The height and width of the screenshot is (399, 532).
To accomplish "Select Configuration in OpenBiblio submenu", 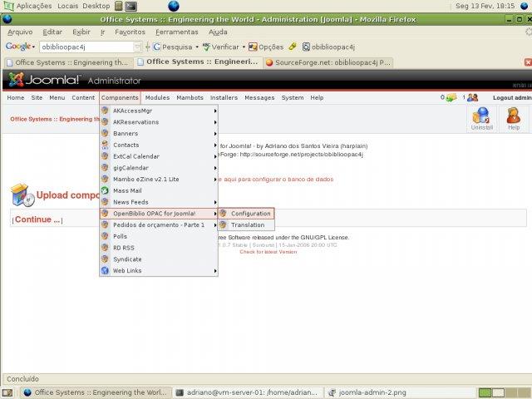I will pyautogui.click(x=250, y=214).
